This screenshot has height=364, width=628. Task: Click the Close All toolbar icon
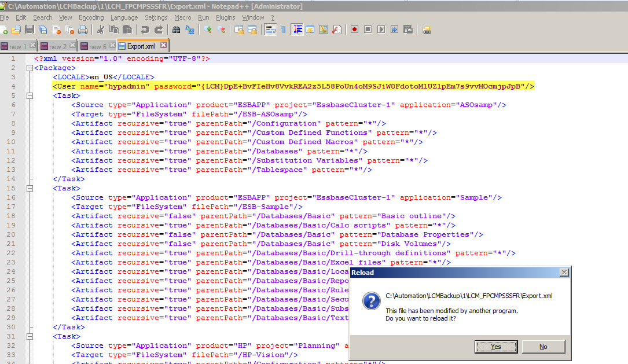pyautogui.click(x=69, y=30)
